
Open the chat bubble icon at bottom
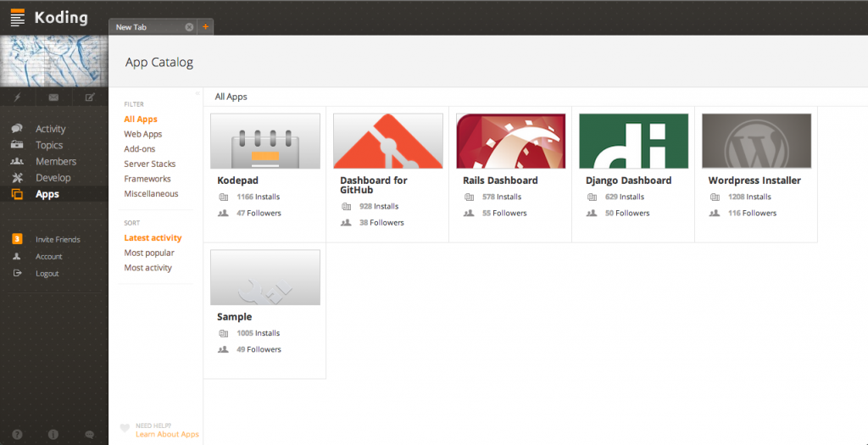[x=89, y=435]
